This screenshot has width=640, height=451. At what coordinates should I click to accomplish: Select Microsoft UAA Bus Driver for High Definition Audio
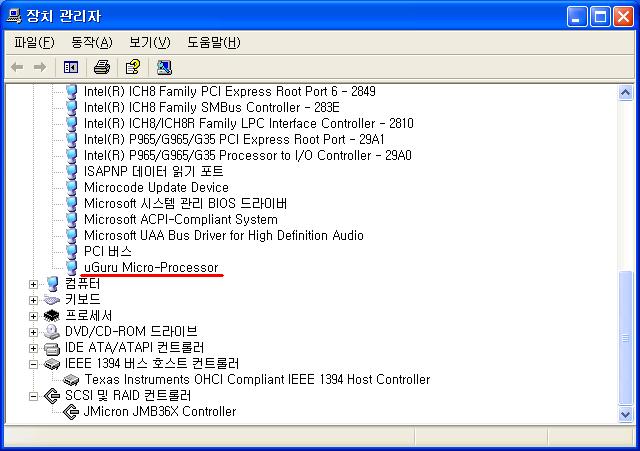point(224,235)
